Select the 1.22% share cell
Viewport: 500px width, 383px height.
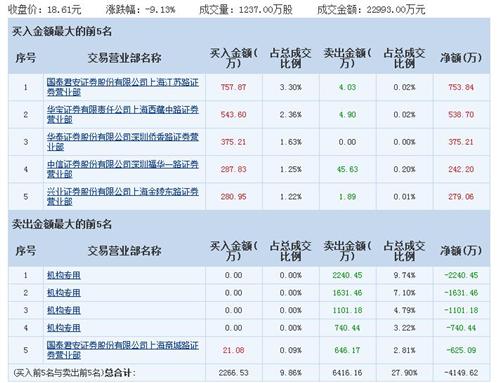point(291,197)
